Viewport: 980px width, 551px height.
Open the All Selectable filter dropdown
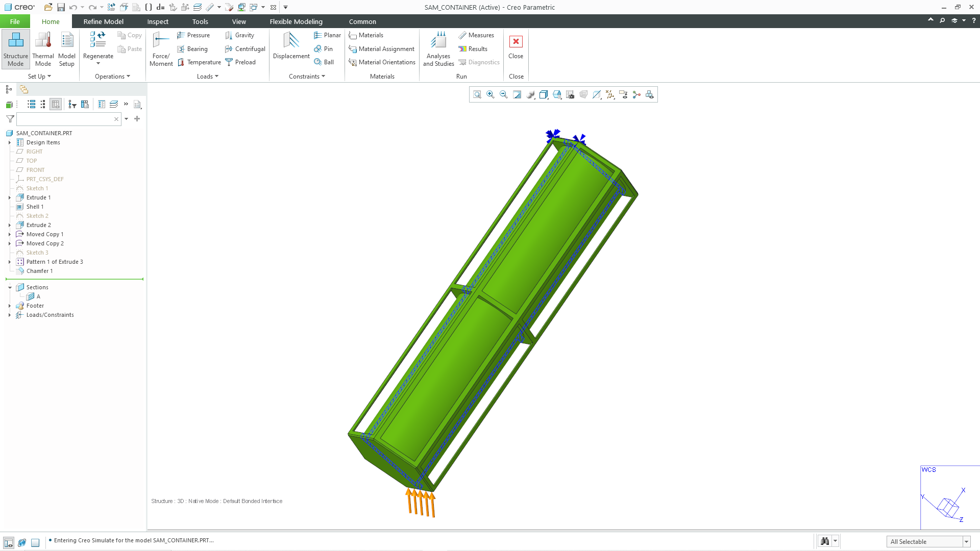point(967,541)
